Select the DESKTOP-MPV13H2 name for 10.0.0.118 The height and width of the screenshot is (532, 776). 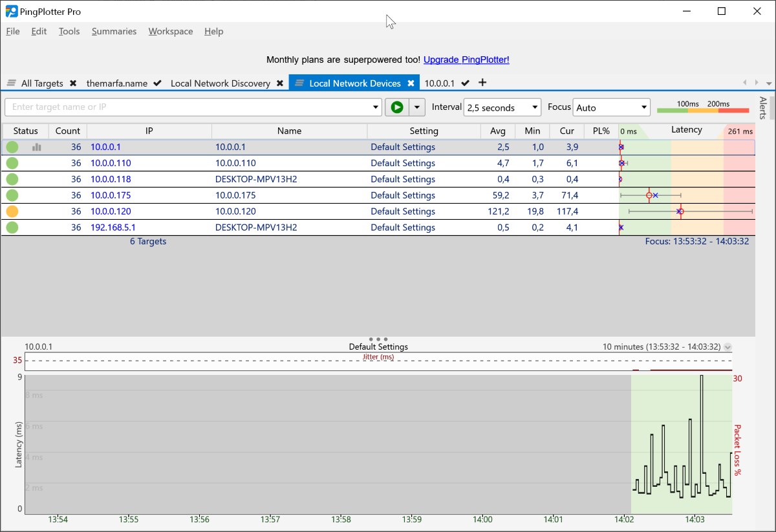[x=256, y=179]
